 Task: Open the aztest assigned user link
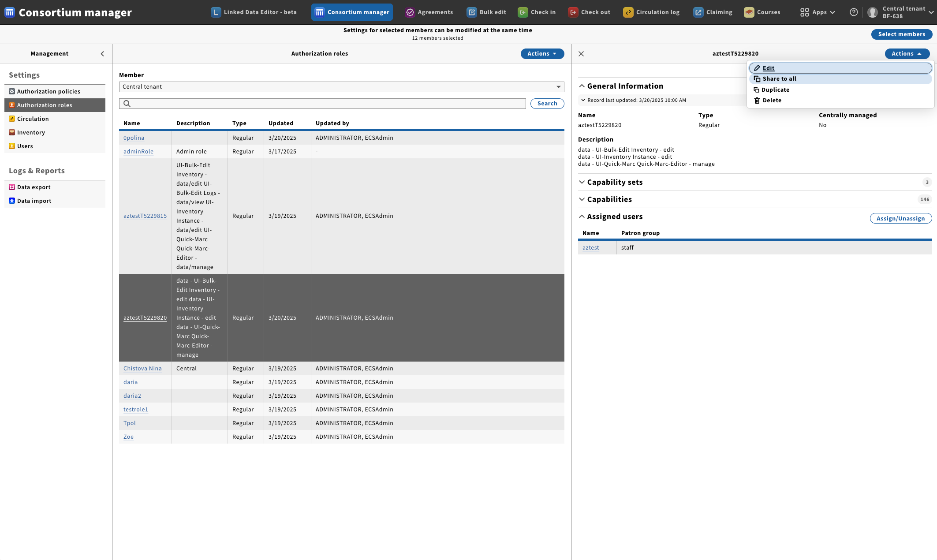click(590, 248)
